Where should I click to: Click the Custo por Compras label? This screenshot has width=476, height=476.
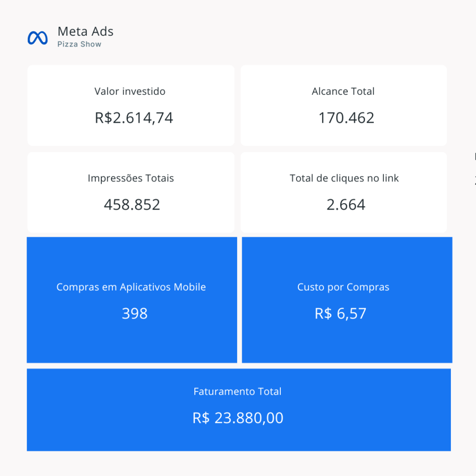tap(344, 287)
